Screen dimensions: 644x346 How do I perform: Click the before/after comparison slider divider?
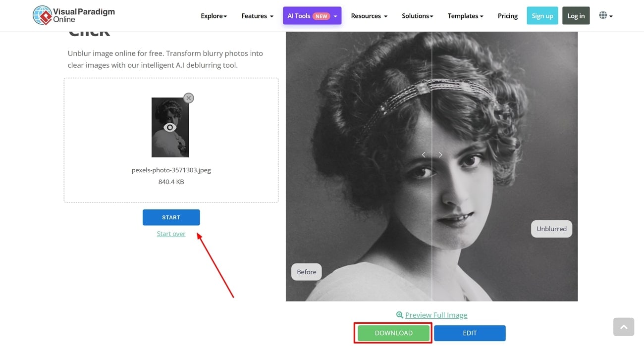pyautogui.click(x=431, y=198)
